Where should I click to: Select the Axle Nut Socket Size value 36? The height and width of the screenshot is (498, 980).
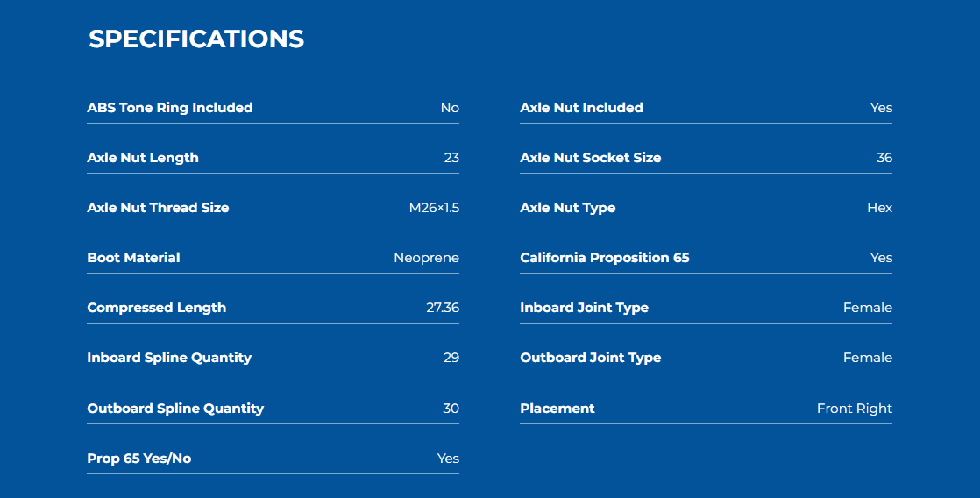[x=884, y=158]
